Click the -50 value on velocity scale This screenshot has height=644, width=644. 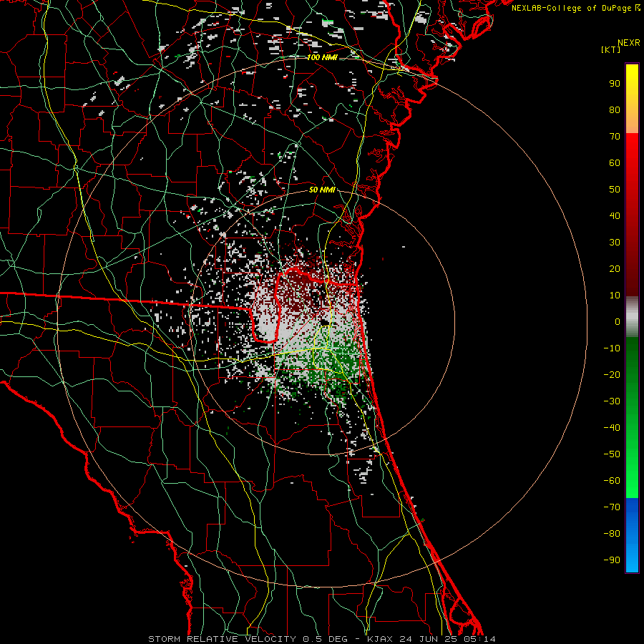[612, 454]
